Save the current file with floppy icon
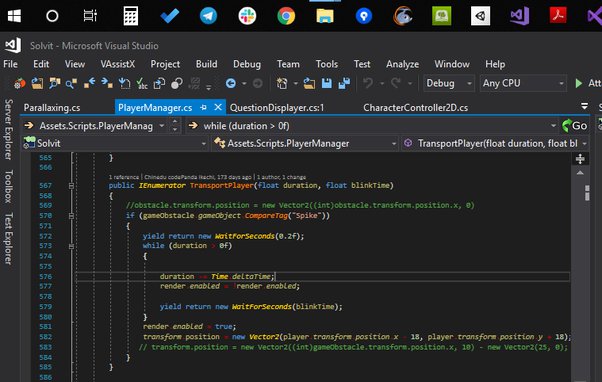Screen dimensions: 602x382 pos(327,83)
